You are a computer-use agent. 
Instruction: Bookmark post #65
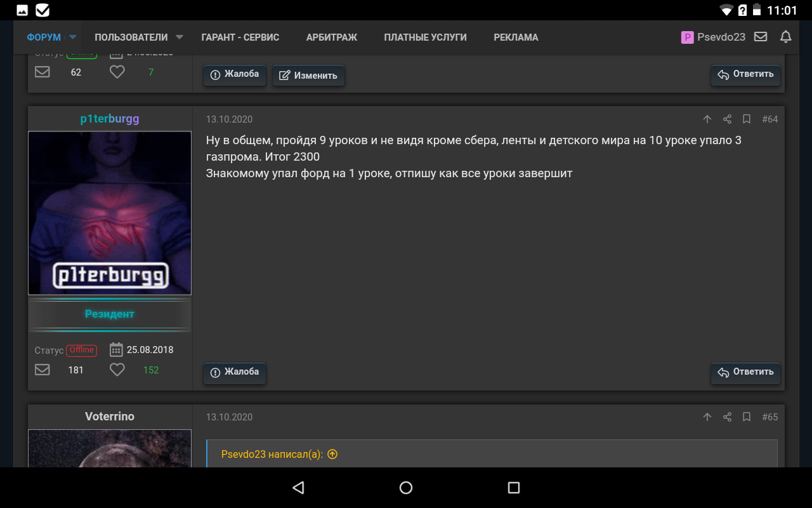pyautogui.click(x=747, y=417)
